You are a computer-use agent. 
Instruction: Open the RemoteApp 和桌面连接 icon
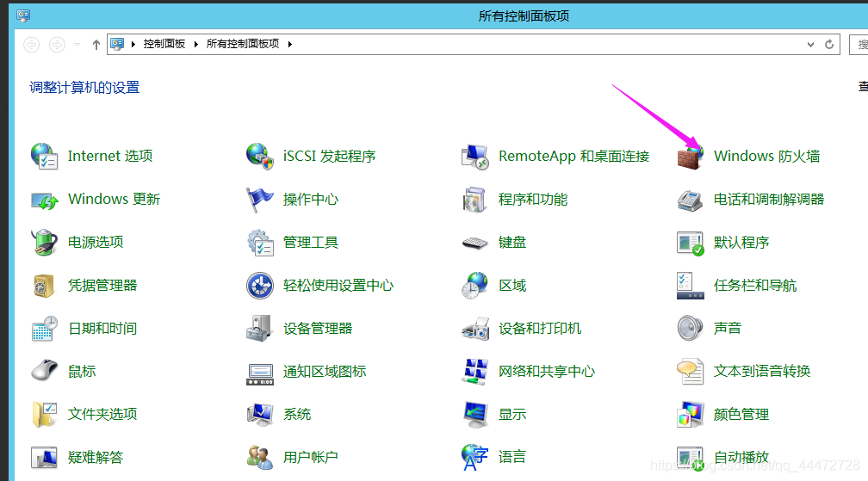coord(475,157)
